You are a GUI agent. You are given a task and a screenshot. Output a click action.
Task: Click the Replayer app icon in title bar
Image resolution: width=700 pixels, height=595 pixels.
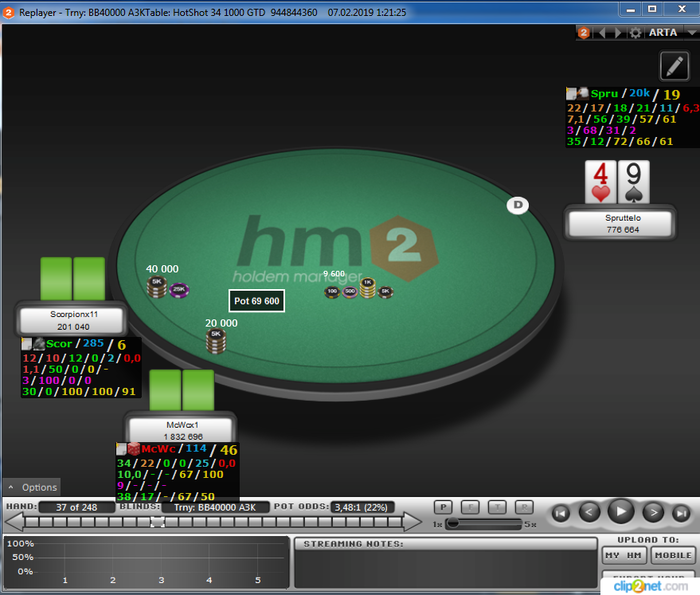[x=8, y=12]
